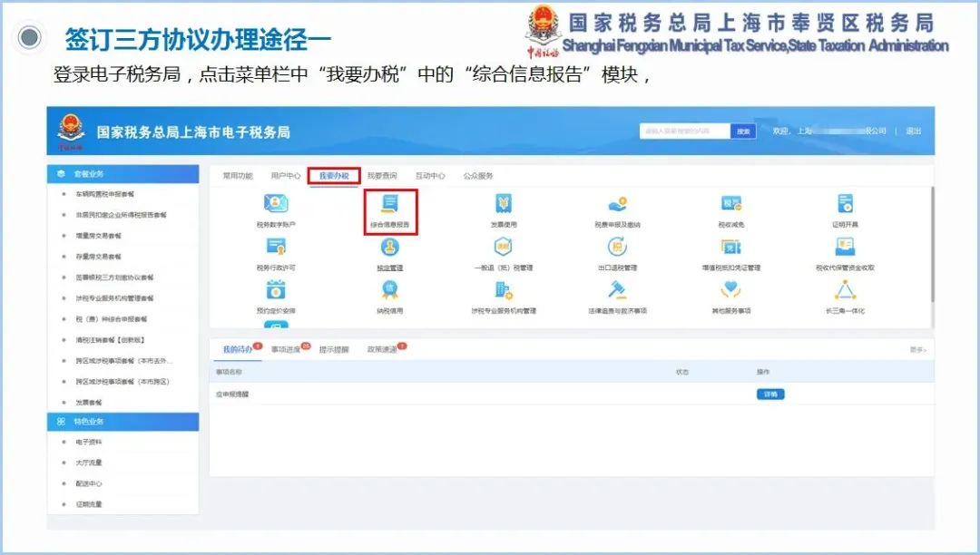The width and height of the screenshot is (980, 555).
Task: Switch to the 用户中心 tab
Action: click(286, 176)
